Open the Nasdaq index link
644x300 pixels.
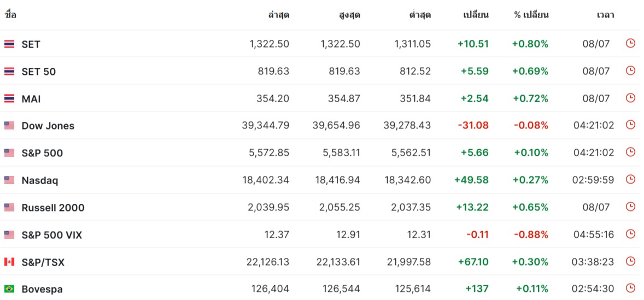(x=40, y=180)
